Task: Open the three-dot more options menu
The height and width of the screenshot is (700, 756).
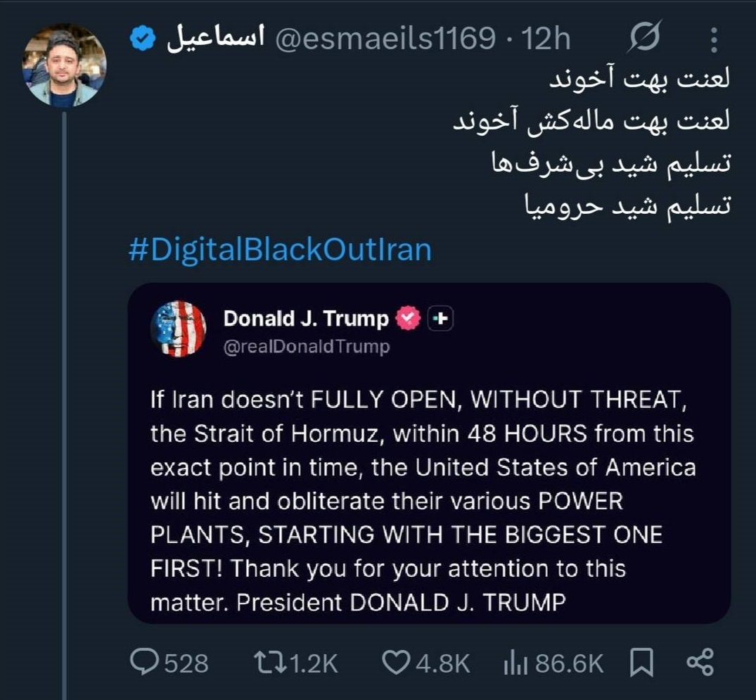Action: pos(714,39)
